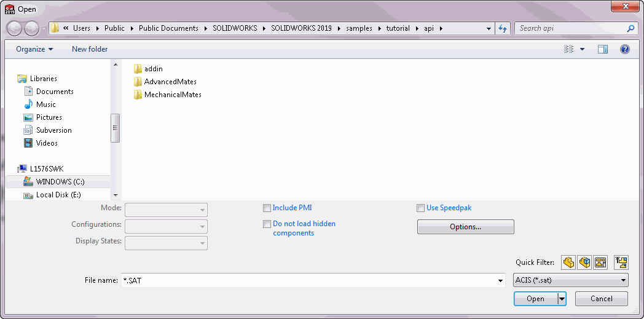Filter by Parts in Quick Filter
The image size is (644, 319).
568,262
